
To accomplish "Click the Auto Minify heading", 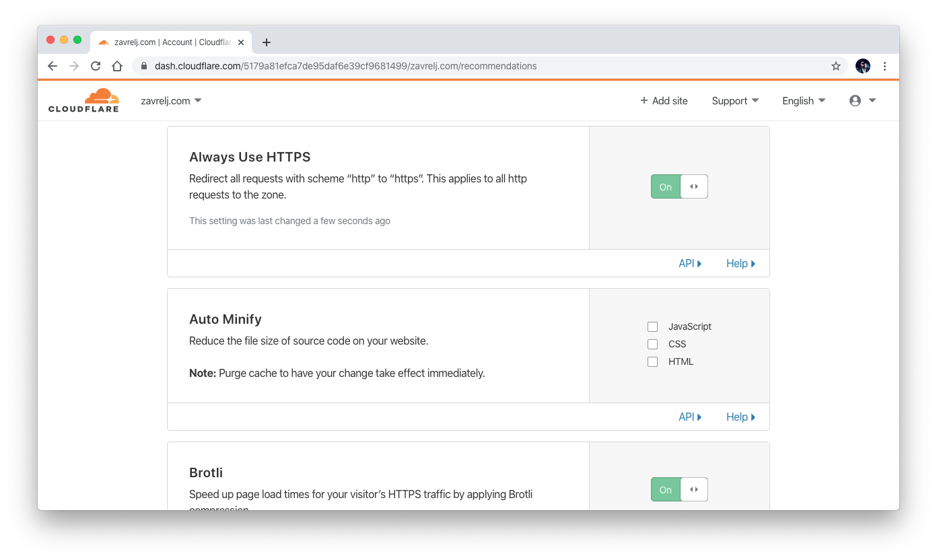I will pos(225,319).
